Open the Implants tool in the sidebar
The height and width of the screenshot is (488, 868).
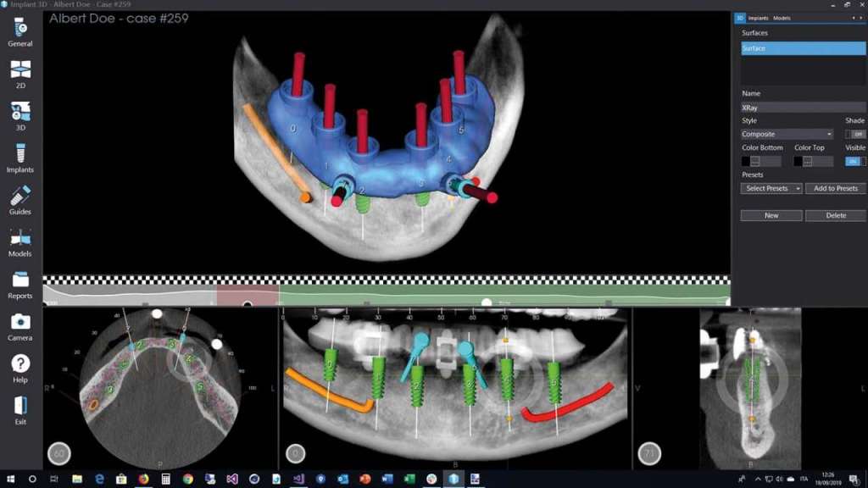coord(20,158)
